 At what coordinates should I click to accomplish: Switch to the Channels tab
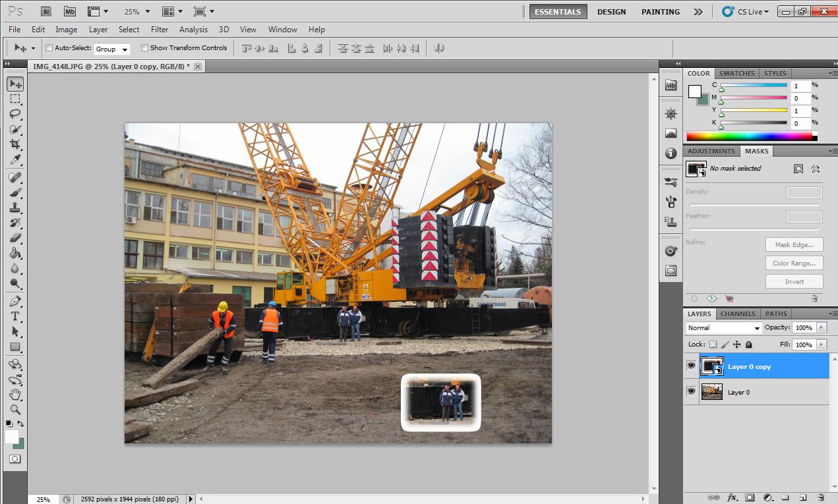(737, 314)
